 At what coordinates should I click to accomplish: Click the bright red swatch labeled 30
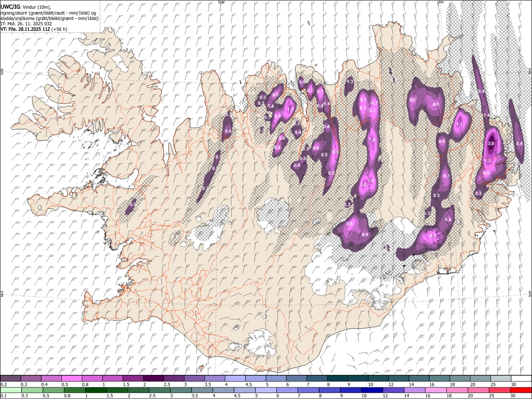click(521, 390)
